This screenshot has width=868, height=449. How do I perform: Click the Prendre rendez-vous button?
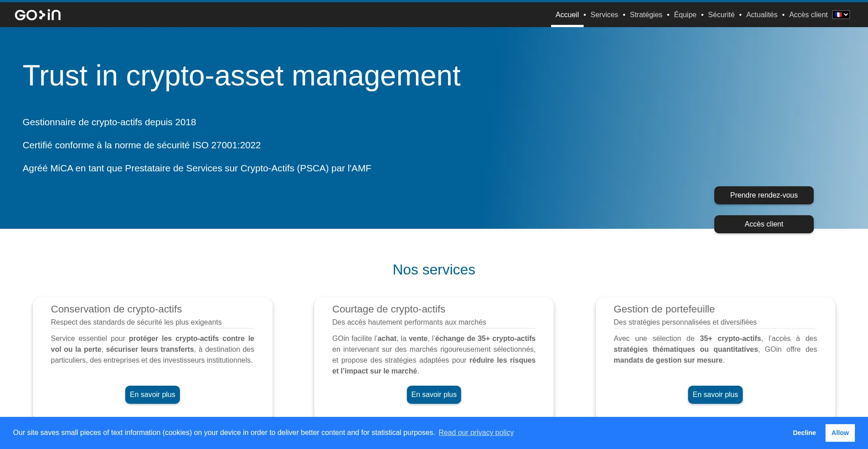764,195
